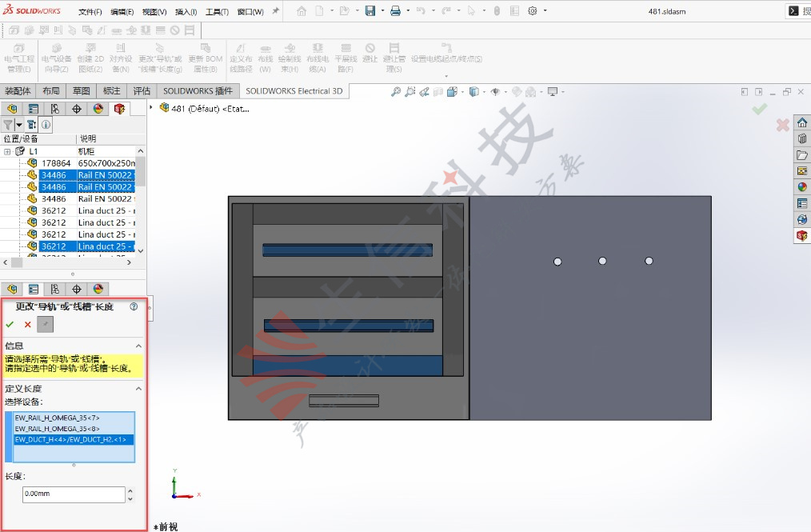Viewport: 811px width, 532px height.
Task: Open the Appearances color ball in task pane
Action: click(802, 187)
